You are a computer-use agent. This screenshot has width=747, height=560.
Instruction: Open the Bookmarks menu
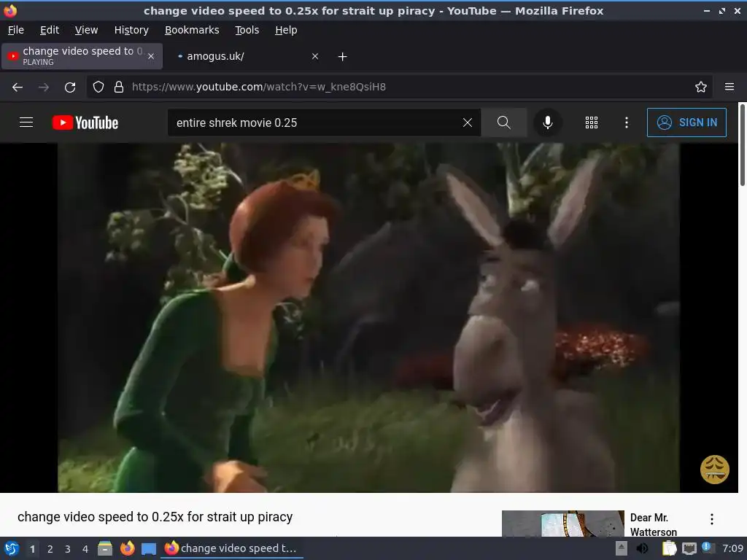pos(192,30)
